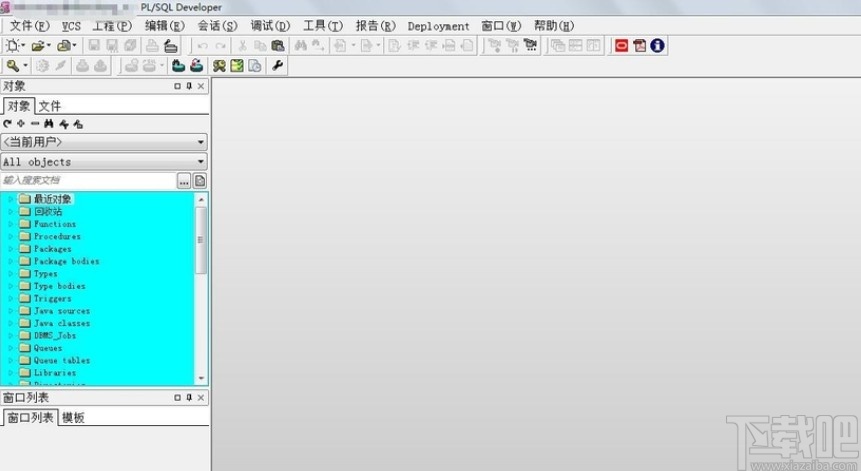Expand the Packages folder

tap(10, 249)
